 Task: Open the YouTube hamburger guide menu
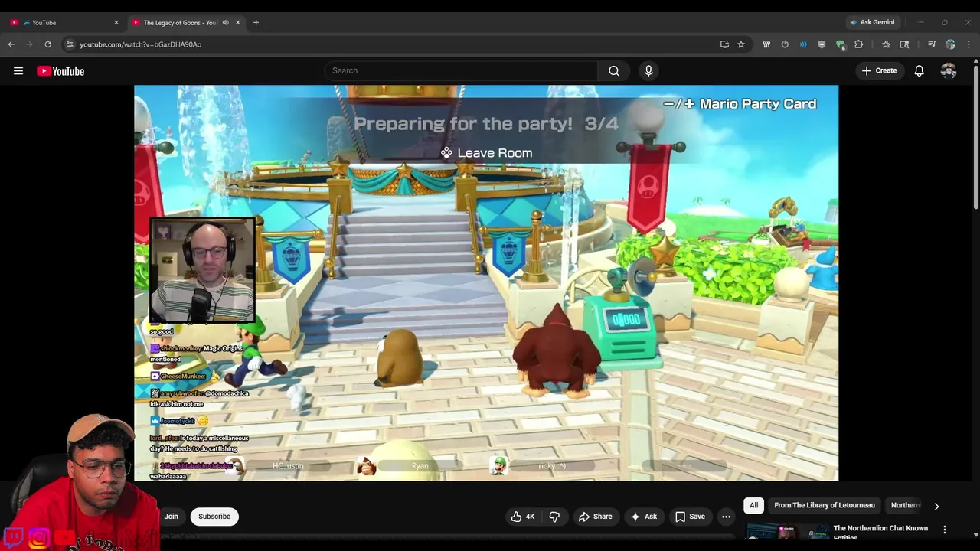coord(18,71)
